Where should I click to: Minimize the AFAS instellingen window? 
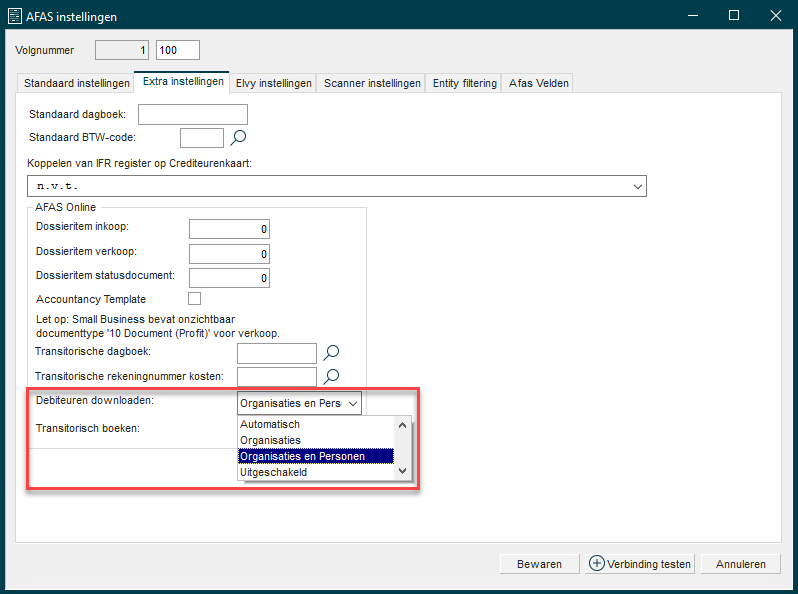tap(693, 15)
